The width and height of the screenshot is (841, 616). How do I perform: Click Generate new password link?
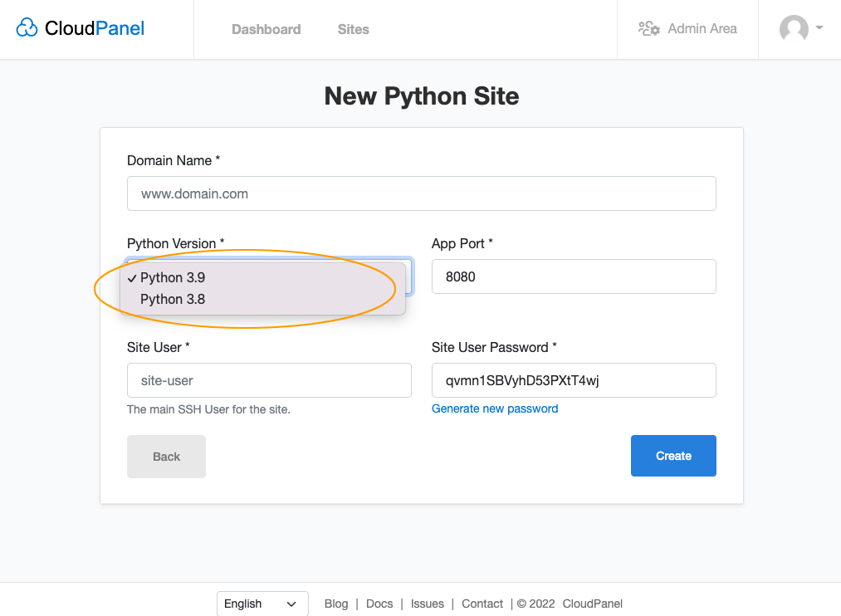tap(495, 408)
